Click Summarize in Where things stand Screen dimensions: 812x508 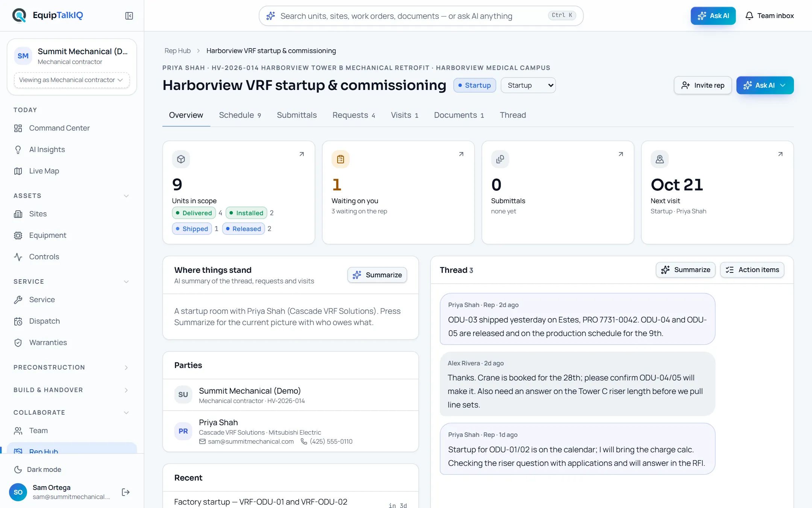coord(377,275)
